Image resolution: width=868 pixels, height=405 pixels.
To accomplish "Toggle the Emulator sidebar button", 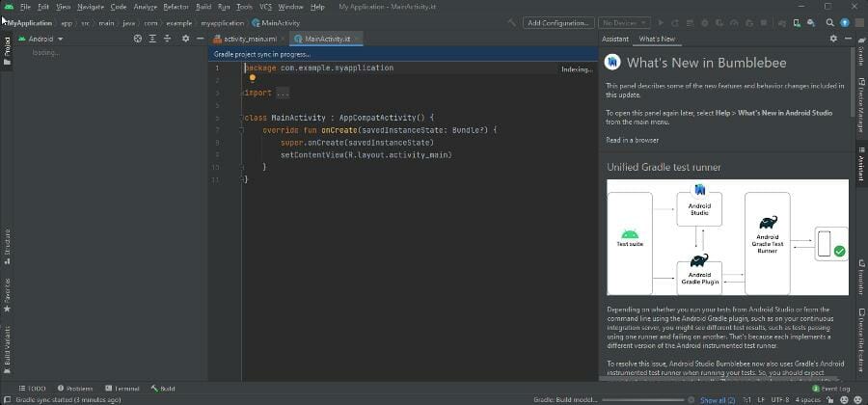I will click(861, 278).
